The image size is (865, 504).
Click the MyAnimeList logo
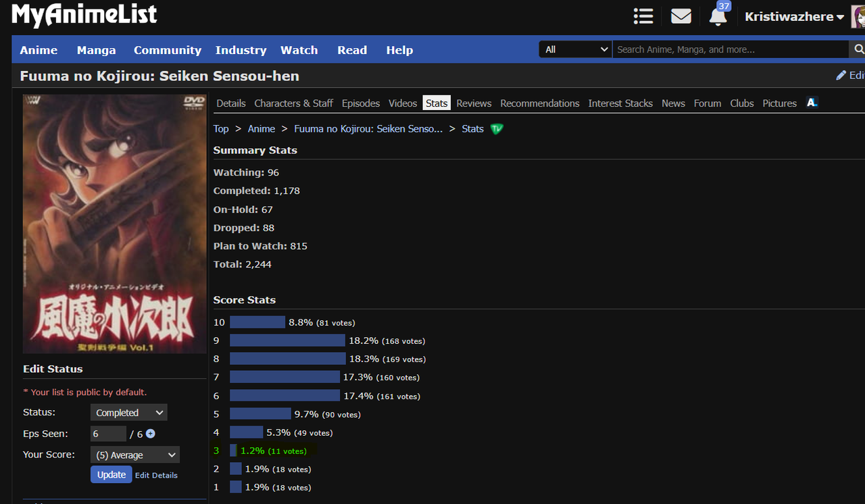click(x=84, y=15)
